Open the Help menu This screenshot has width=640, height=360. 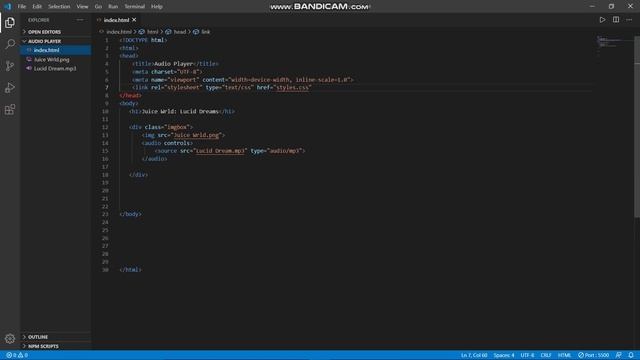pos(157,7)
